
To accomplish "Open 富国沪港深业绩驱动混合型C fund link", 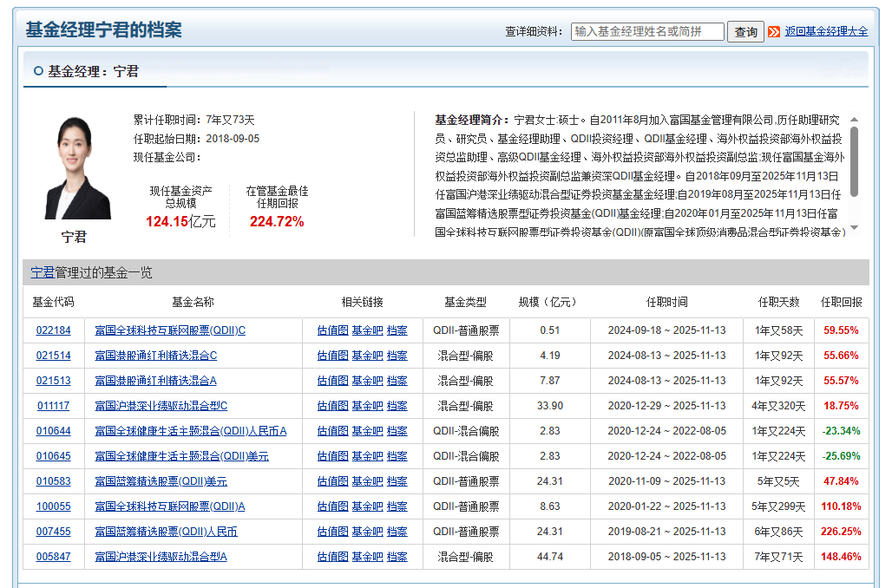I will (x=161, y=406).
